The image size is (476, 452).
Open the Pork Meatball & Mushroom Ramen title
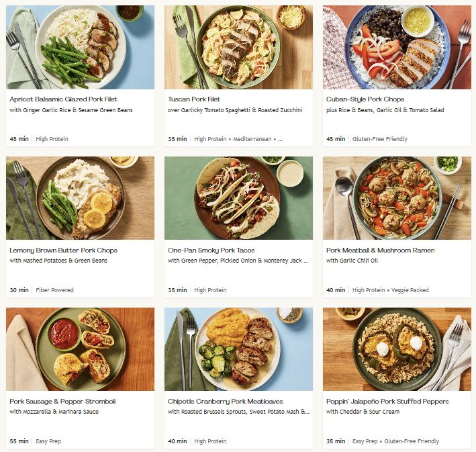coord(380,251)
